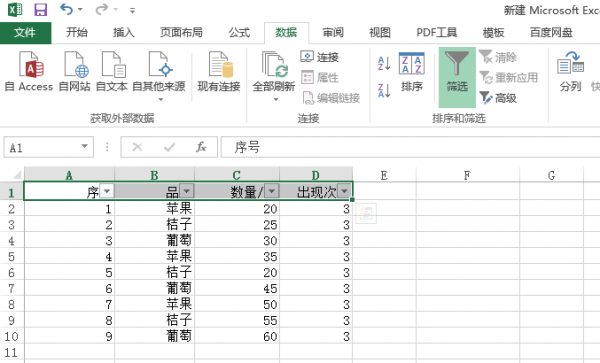Import data 自 Access

(x=29, y=72)
